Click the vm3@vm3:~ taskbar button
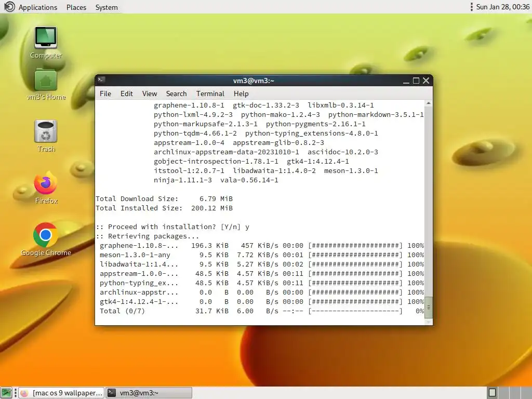Viewport: 532px width, 399px height. tap(149, 393)
